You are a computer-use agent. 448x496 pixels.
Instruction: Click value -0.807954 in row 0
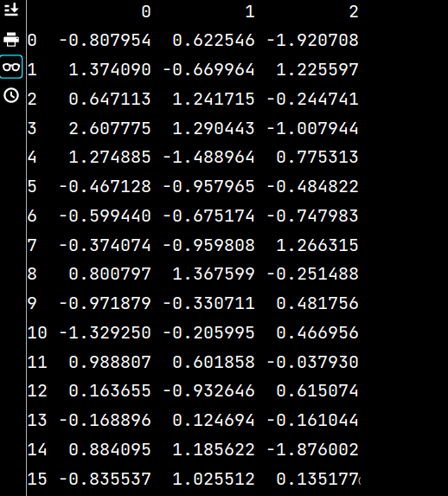pyautogui.click(x=105, y=40)
